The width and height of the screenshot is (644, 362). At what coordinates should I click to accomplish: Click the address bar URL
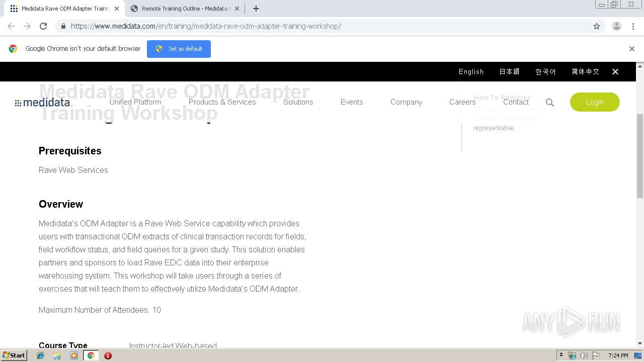click(x=206, y=26)
